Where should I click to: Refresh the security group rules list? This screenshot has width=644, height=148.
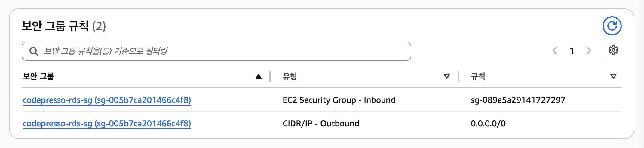pyautogui.click(x=612, y=26)
